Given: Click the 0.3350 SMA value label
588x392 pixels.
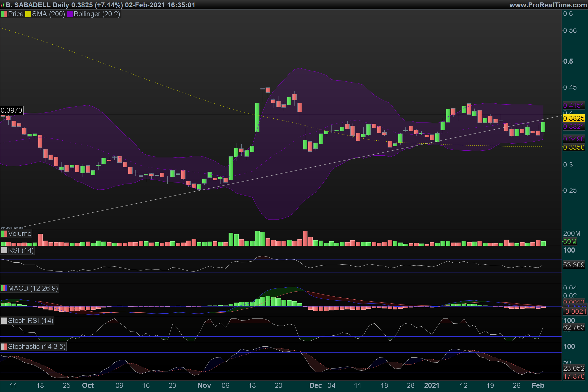Looking at the screenshot, I should coord(574,147).
